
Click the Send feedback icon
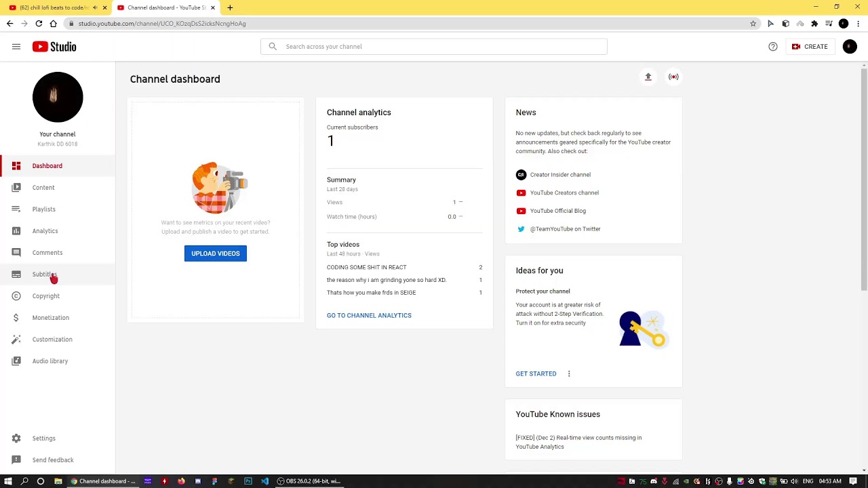coord(16,460)
